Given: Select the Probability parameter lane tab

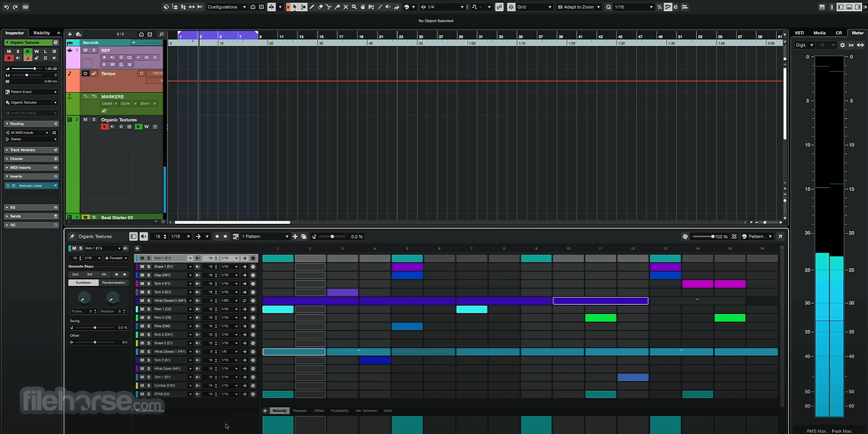Looking at the screenshot, I should click(340, 411).
